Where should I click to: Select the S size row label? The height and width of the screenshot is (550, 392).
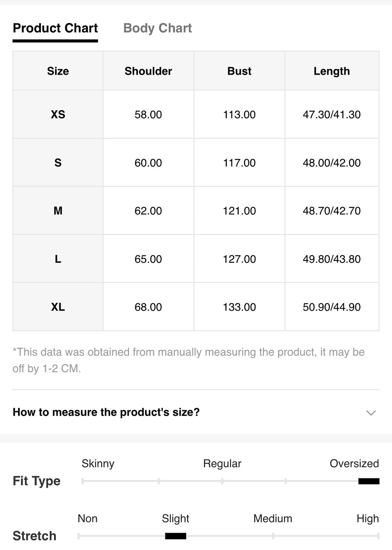tap(58, 163)
